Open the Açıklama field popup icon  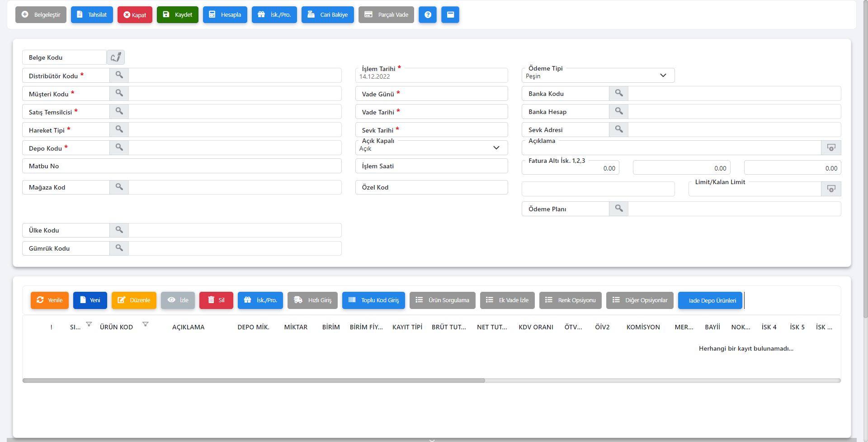pyautogui.click(x=831, y=147)
